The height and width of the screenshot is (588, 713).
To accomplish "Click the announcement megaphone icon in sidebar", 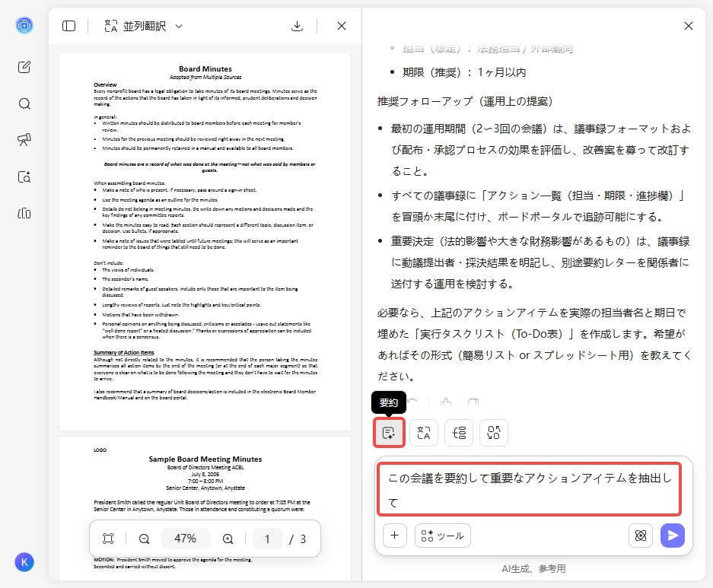I will coord(24,140).
